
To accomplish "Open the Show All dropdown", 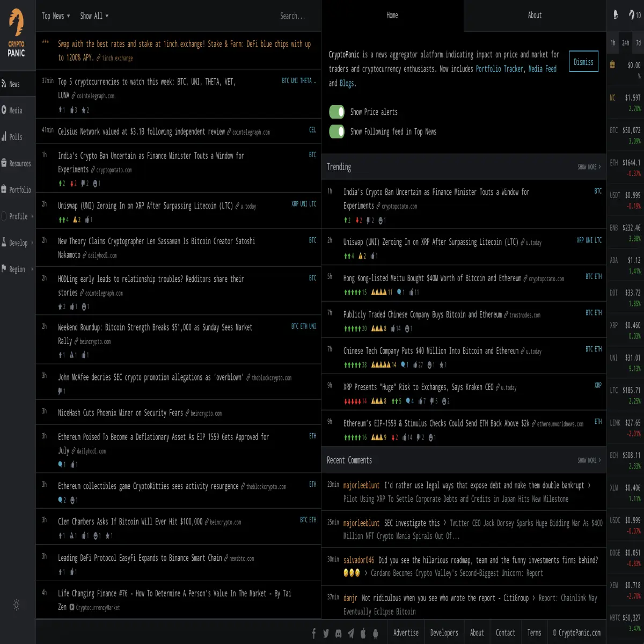I will pyautogui.click(x=94, y=16).
